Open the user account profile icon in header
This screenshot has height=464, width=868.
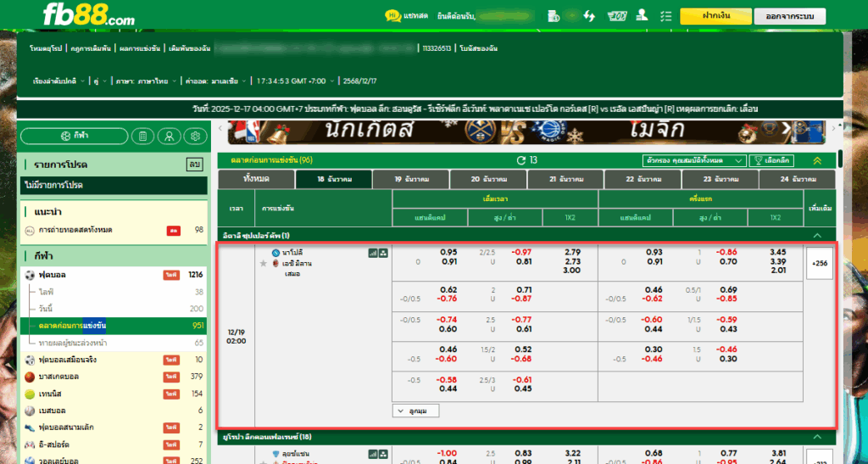643,15
